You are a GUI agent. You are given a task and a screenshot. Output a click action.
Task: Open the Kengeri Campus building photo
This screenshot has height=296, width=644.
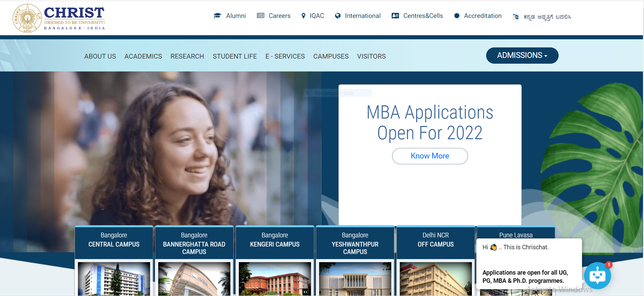(275, 279)
